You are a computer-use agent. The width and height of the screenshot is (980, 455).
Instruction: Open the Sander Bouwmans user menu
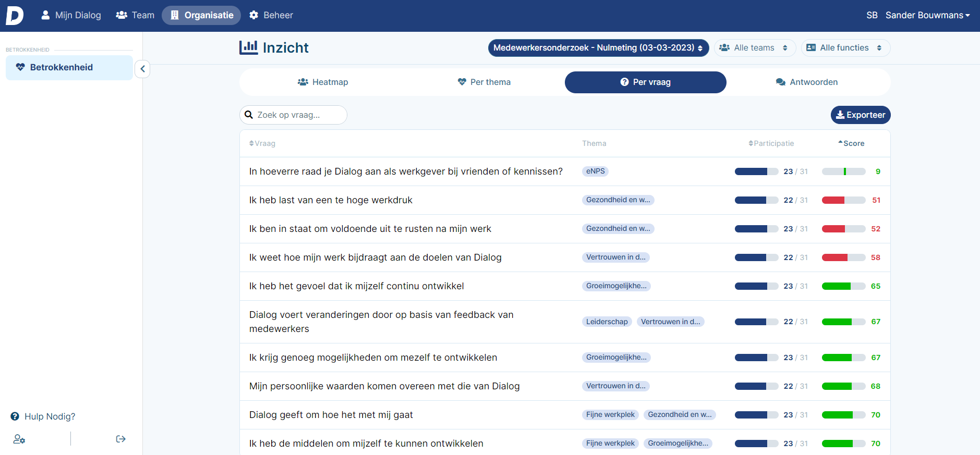tap(927, 15)
